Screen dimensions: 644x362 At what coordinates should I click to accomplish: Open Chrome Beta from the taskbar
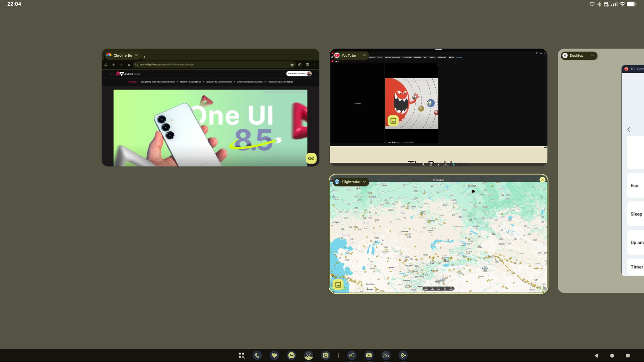click(x=308, y=355)
